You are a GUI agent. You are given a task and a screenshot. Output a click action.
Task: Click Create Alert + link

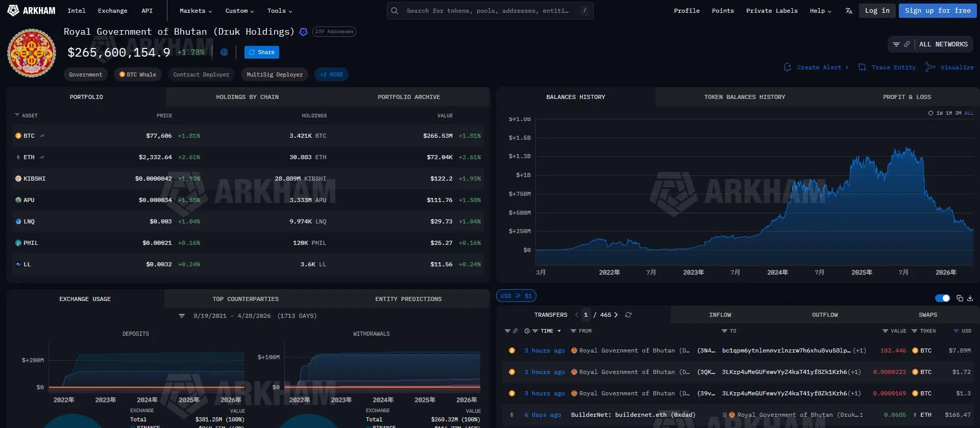[816, 67]
